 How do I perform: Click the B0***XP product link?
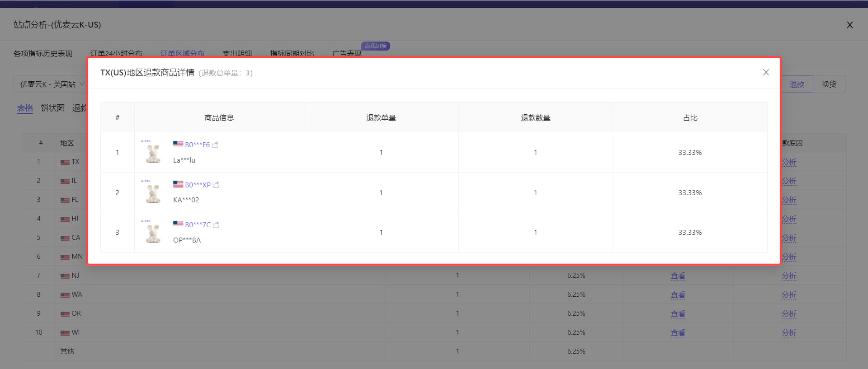click(198, 185)
